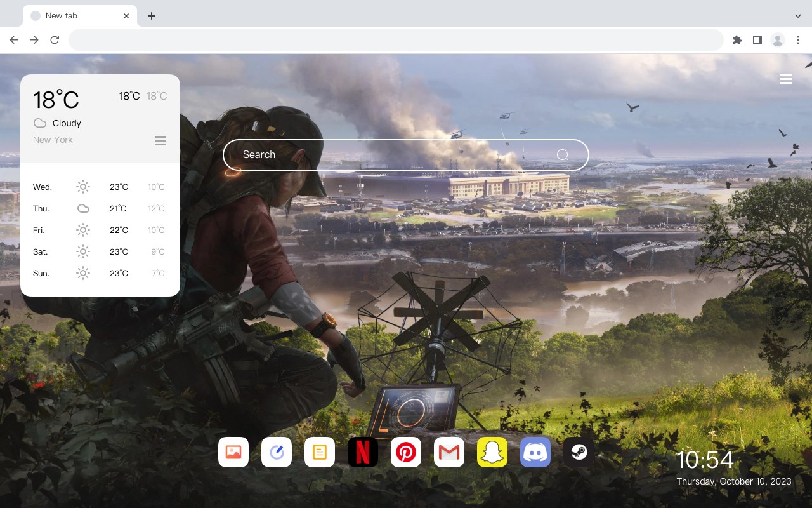The image size is (812, 508).
Task: Click Thursday's cloud weather icon
Action: point(83,208)
